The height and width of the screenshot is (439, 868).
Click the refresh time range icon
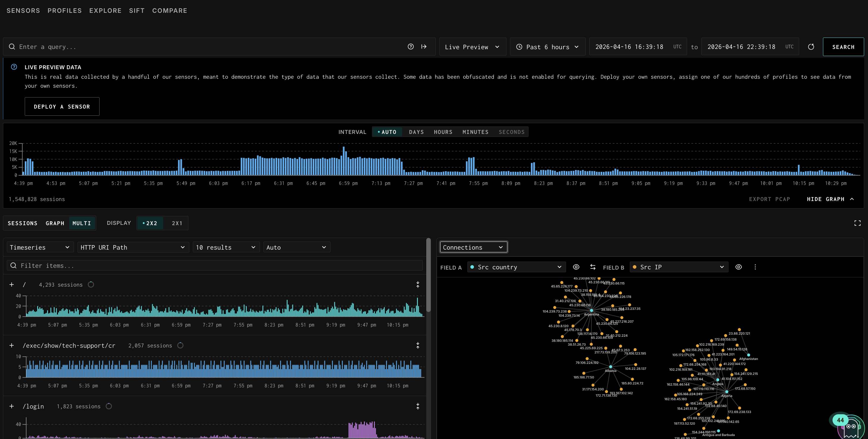coord(811,47)
